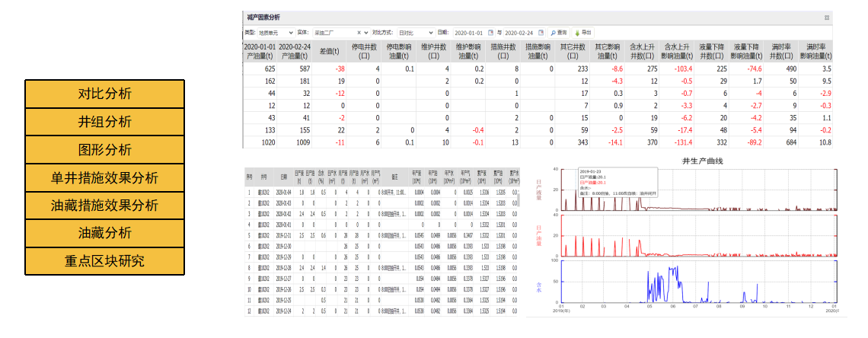Viewport: 868px width, 338px height.
Task: Open the end date calendar picker
Action: [x=541, y=33]
